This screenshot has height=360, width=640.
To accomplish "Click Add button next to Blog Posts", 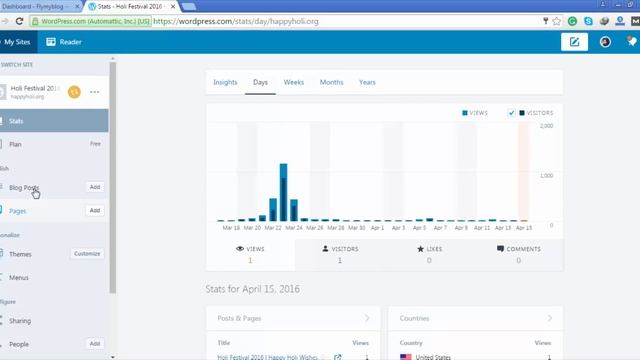I will pyautogui.click(x=95, y=187).
